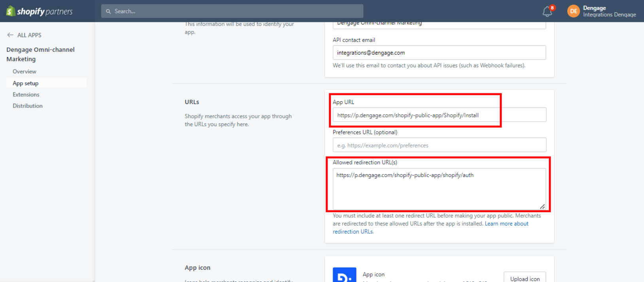Open the Overview page in sidebar
The image size is (644, 282).
pyautogui.click(x=25, y=72)
